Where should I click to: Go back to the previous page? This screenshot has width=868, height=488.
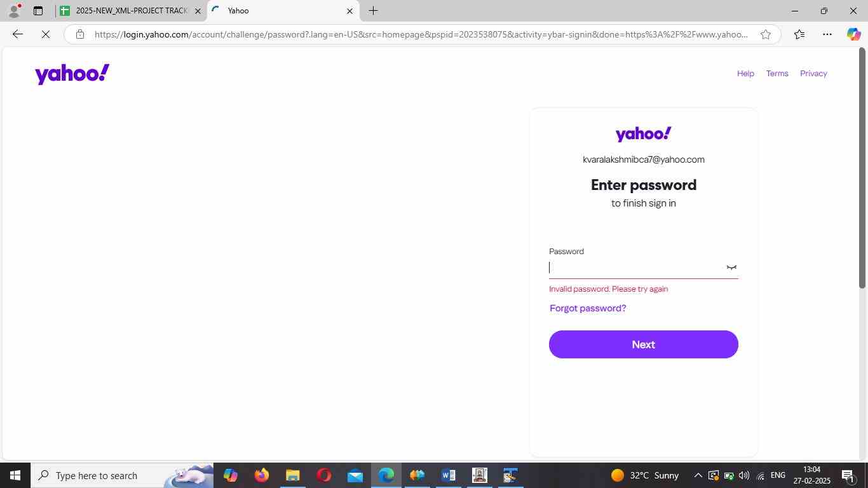(x=18, y=34)
